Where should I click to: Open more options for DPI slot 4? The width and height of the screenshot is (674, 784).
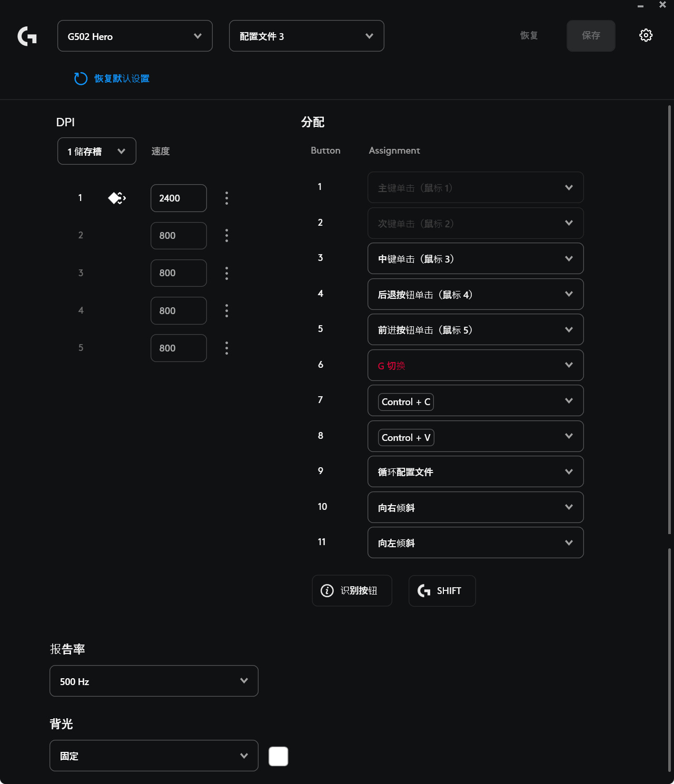coord(227,310)
